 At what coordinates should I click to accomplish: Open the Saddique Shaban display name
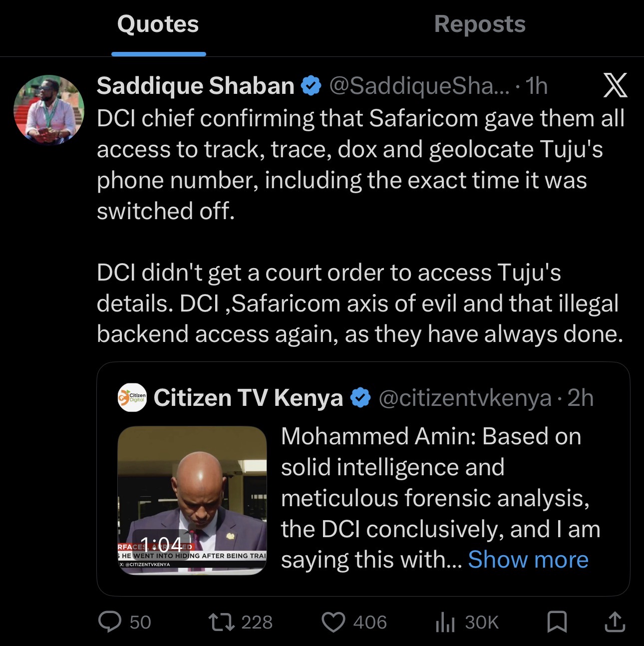click(195, 86)
